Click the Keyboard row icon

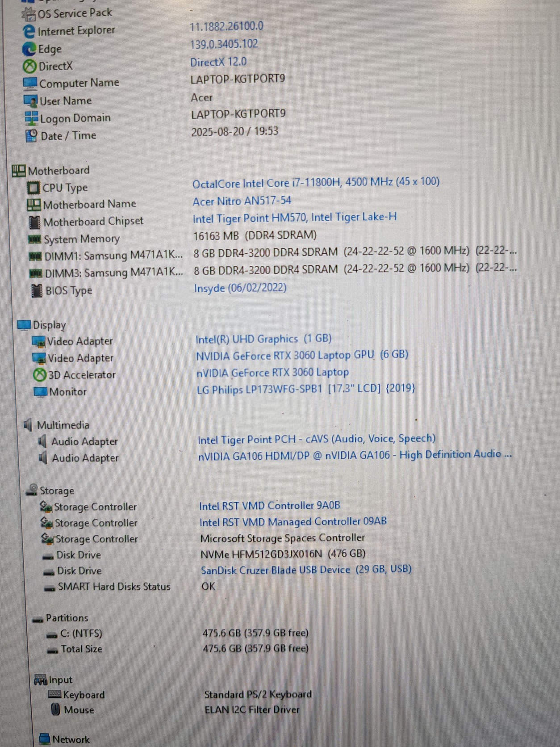click(54, 694)
